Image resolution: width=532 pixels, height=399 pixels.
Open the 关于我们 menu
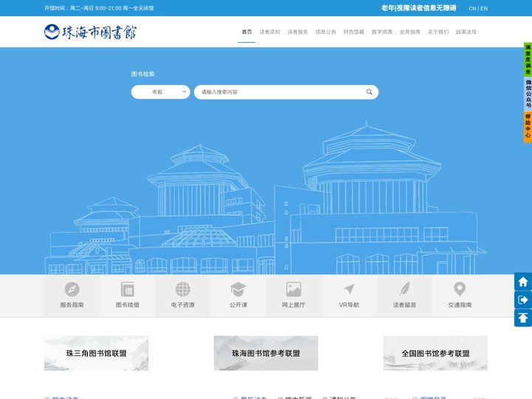pyautogui.click(x=438, y=32)
